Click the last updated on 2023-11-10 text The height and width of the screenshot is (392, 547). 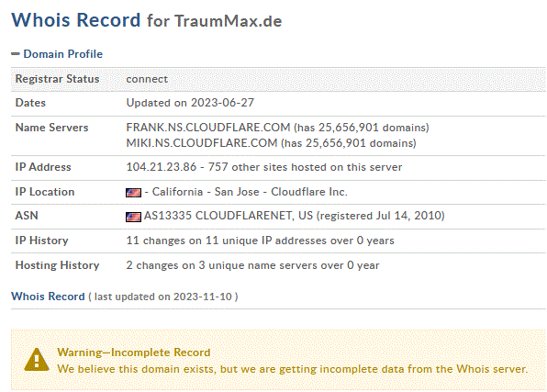(163, 297)
